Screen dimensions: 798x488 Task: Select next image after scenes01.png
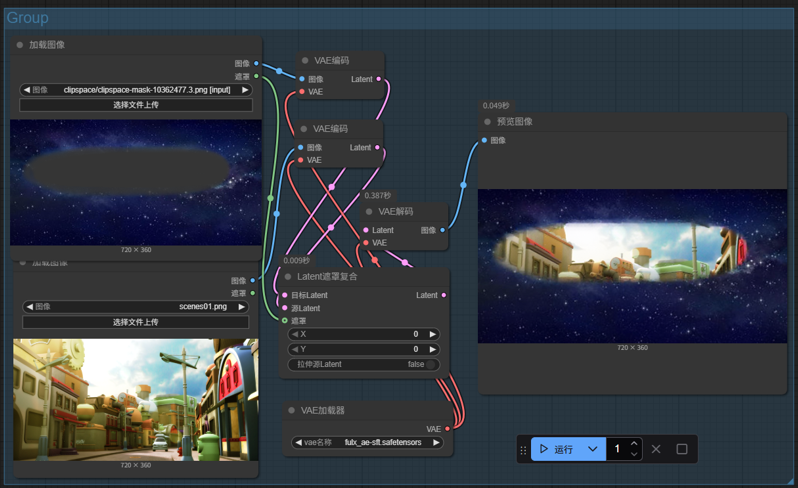click(x=241, y=307)
